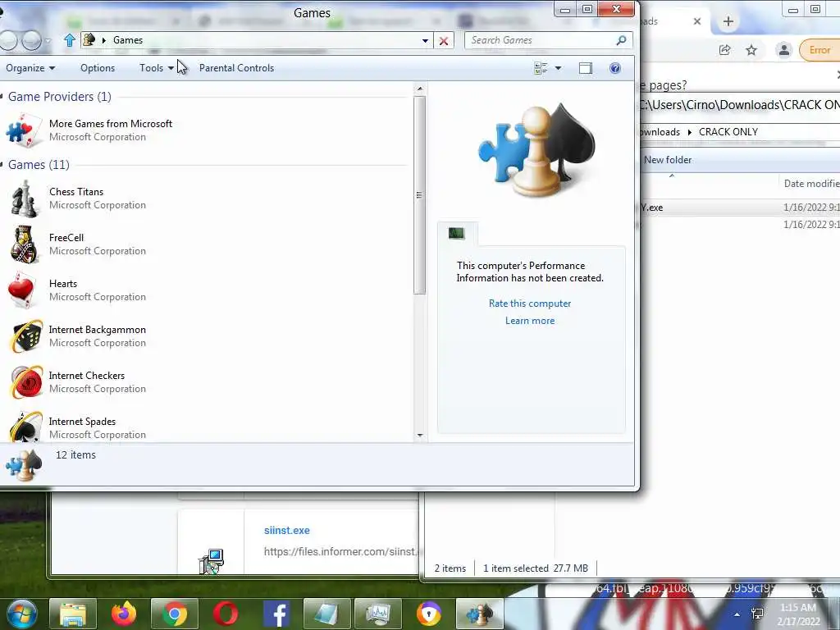Select the FreeCell game icon
The height and width of the screenshot is (630, 840).
pos(24,244)
